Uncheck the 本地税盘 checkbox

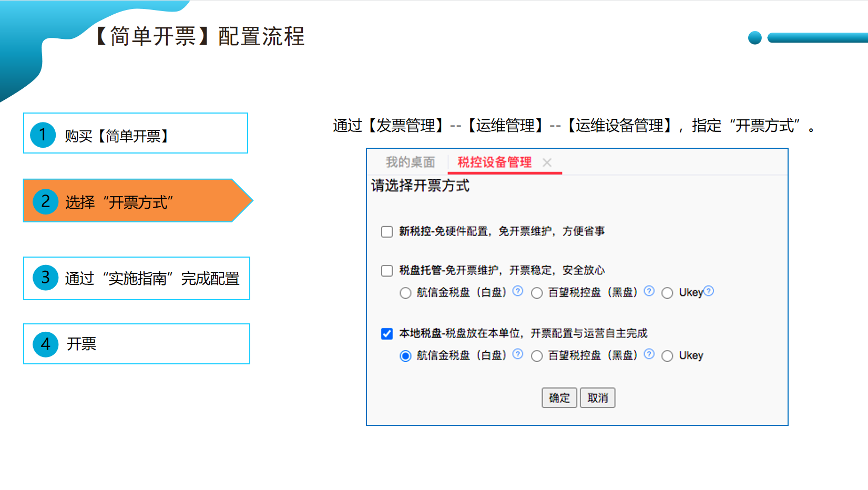click(387, 334)
